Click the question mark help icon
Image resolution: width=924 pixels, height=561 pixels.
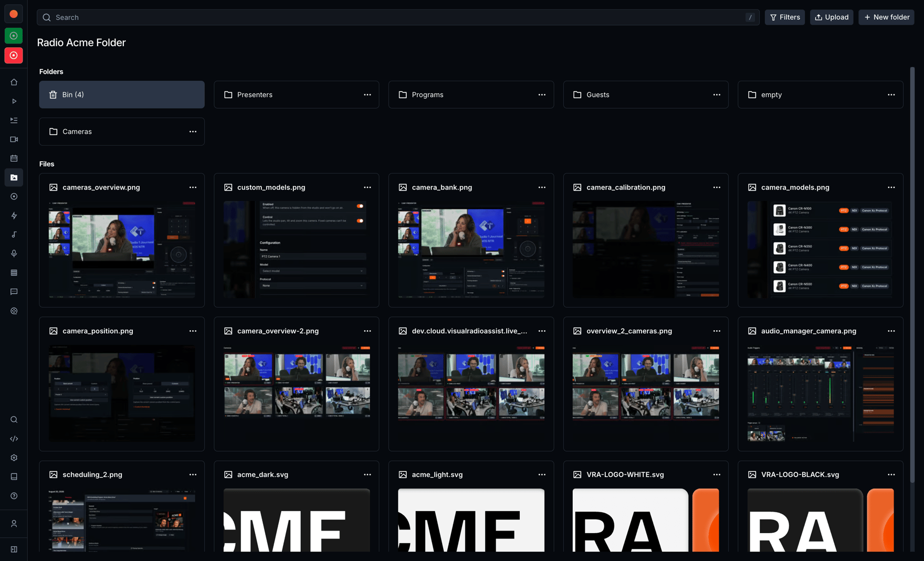pyautogui.click(x=14, y=496)
